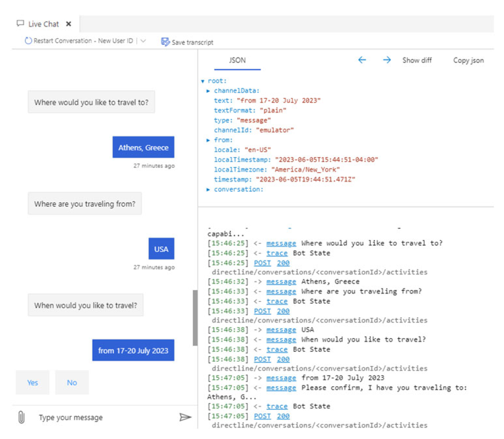
Task: Click the Yes suggested reply button
Action: [33, 382]
